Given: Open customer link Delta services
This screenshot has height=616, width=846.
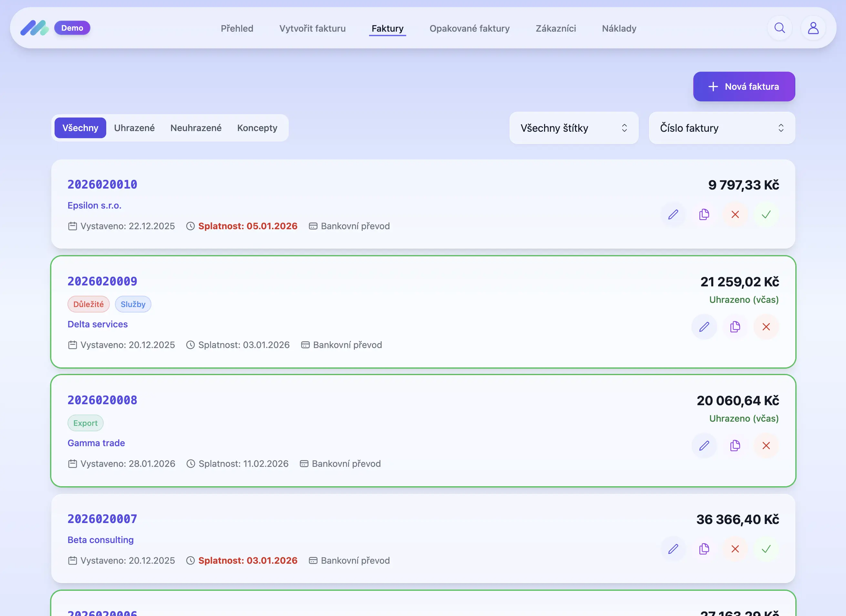Looking at the screenshot, I should pyautogui.click(x=98, y=324).
